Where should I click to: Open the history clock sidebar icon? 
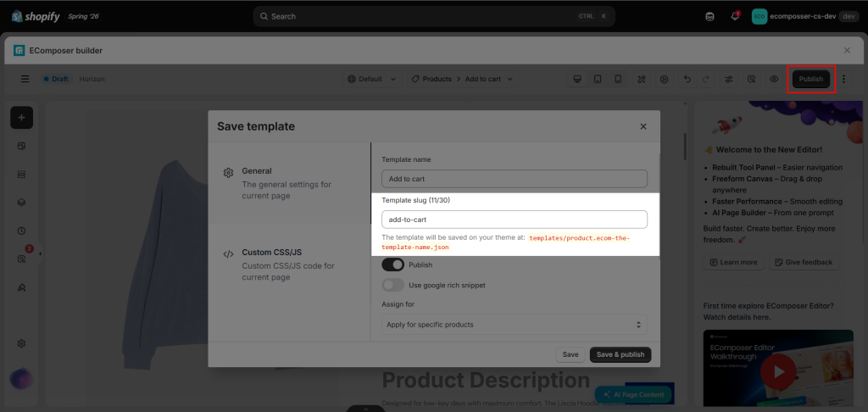[21, 231]
